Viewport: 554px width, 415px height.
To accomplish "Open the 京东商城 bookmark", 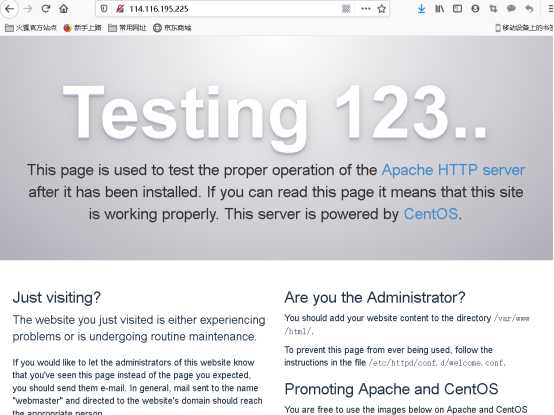I will coord(172,28).
